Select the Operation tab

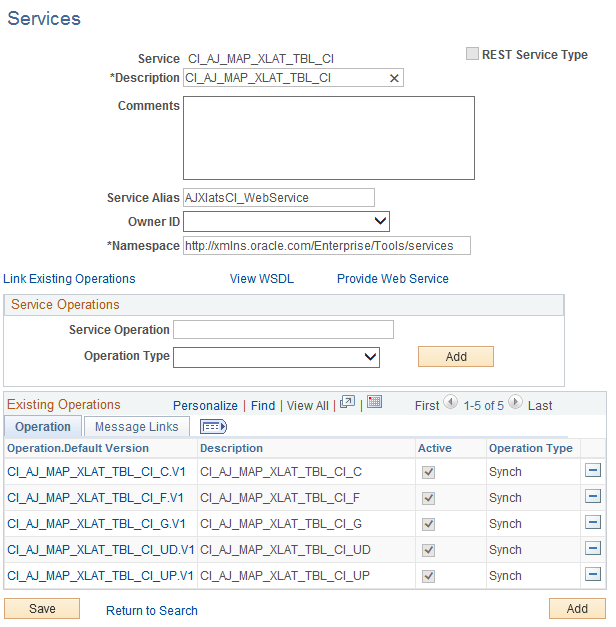43,427
